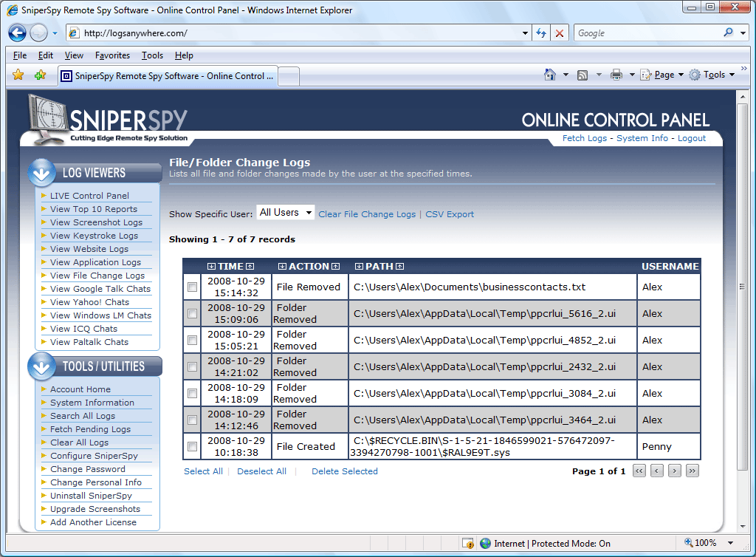Open search provider dropdown arrow
This screenshot has height=557, width=756.
(743, 33)
